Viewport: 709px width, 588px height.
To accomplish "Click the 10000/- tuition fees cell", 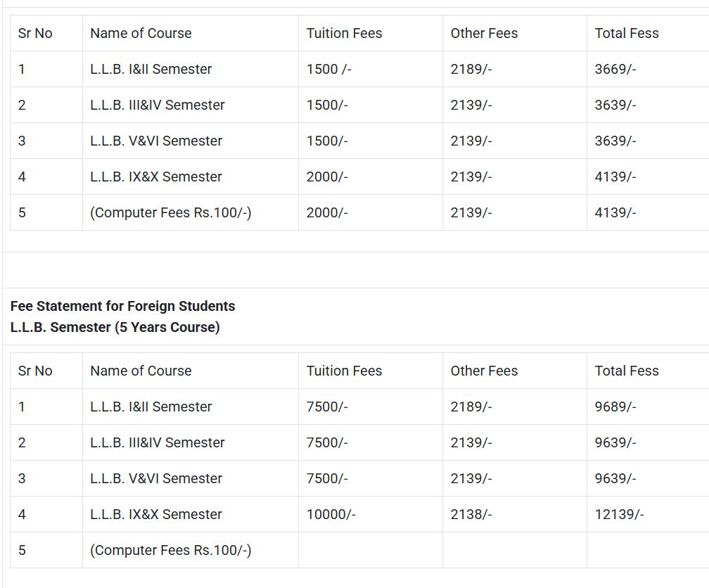I will click(x=331, y=514).
